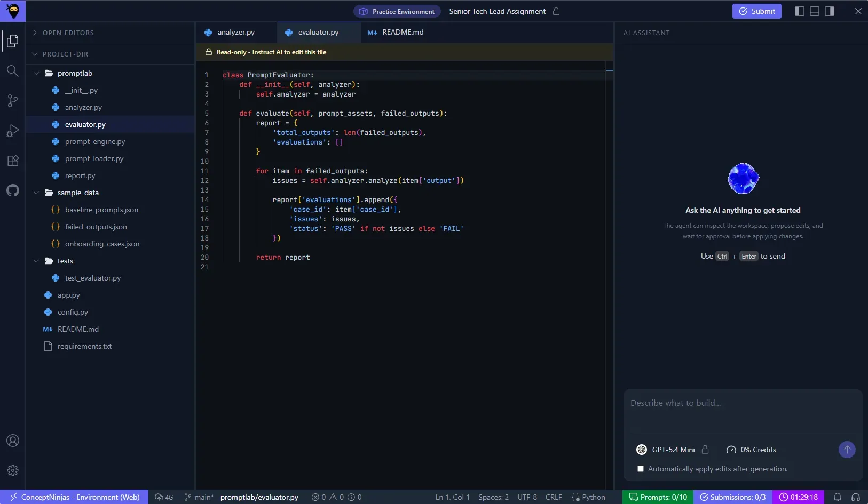
Task: Click the 4G sync indicator in status bar
Action: coord(164,497)
